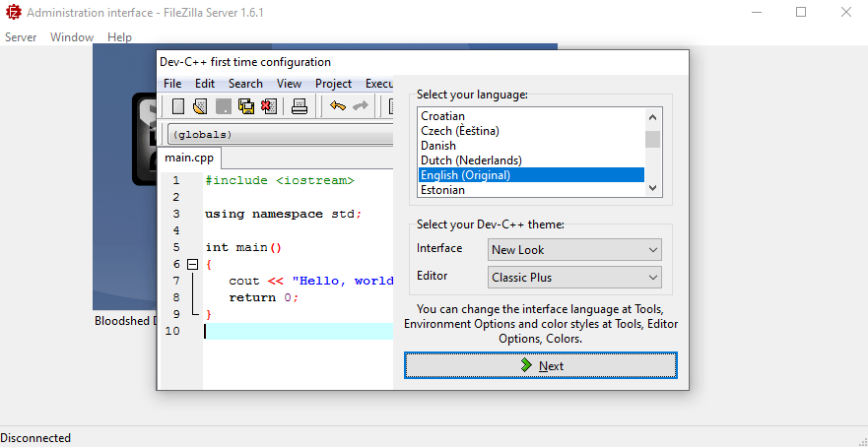Click the Print icon in preview toolbar

tap(300, 105)
